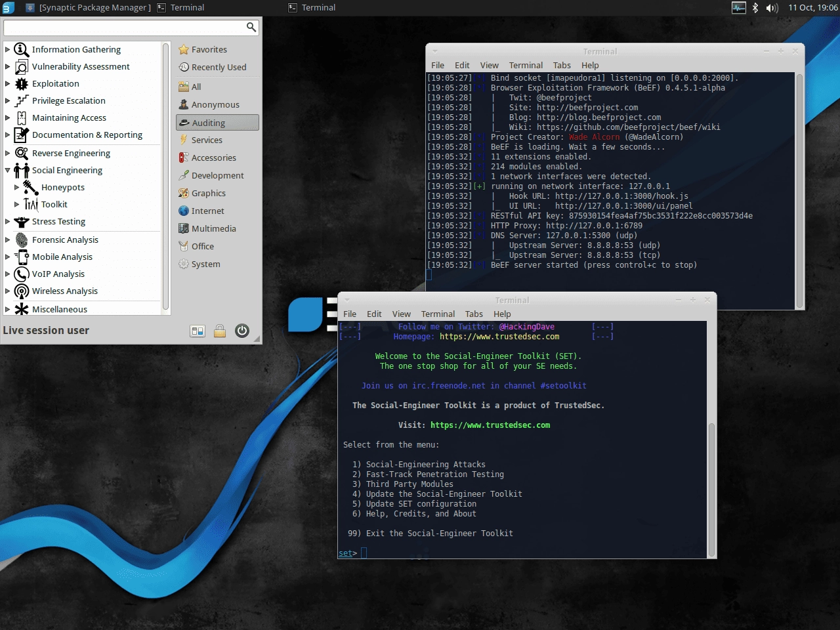
Task: Expand the Vulnerability Assessment category
Action: click(7, 66)
